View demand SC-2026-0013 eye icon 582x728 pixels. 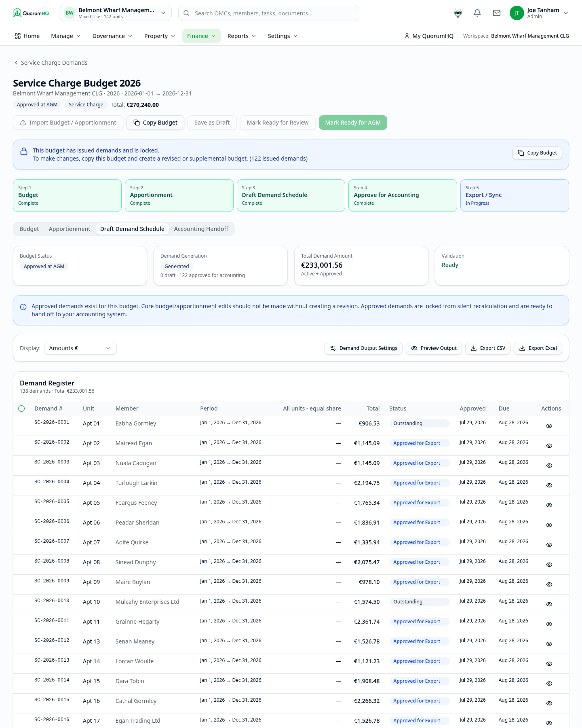point(549,664)
